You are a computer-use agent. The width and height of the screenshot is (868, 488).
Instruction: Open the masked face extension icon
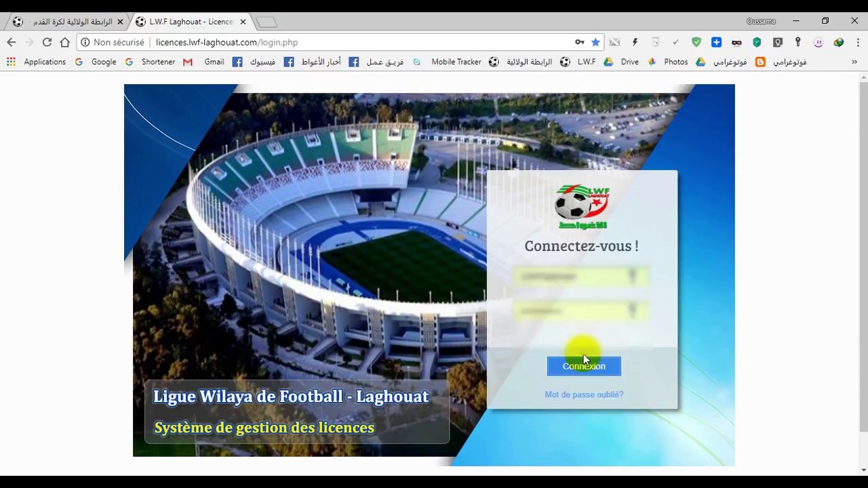click(736, 42)
